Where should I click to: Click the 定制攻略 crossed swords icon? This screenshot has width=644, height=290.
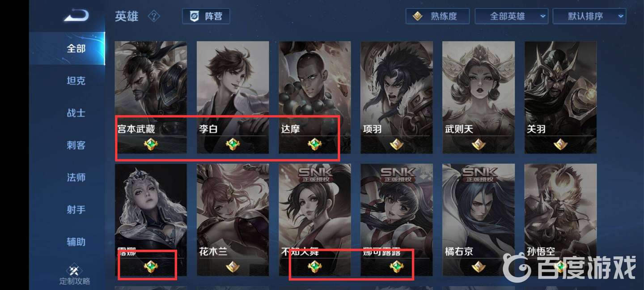(x=75, y=271)
